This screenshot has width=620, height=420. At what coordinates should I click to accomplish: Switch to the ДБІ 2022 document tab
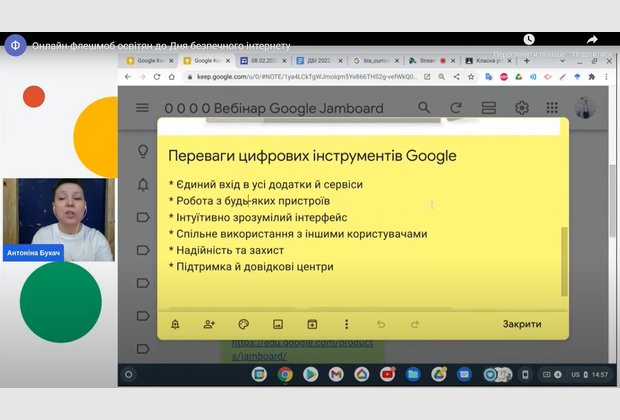click(319, 61)
